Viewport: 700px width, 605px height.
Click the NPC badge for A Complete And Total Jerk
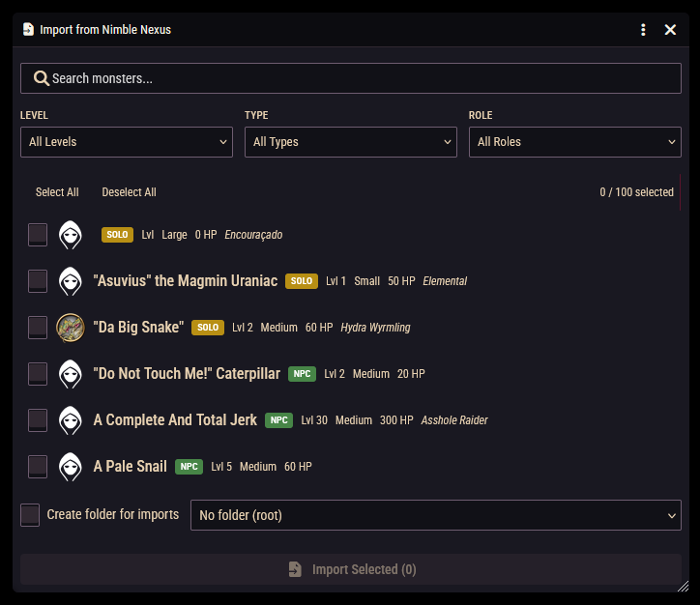point(279,420)
